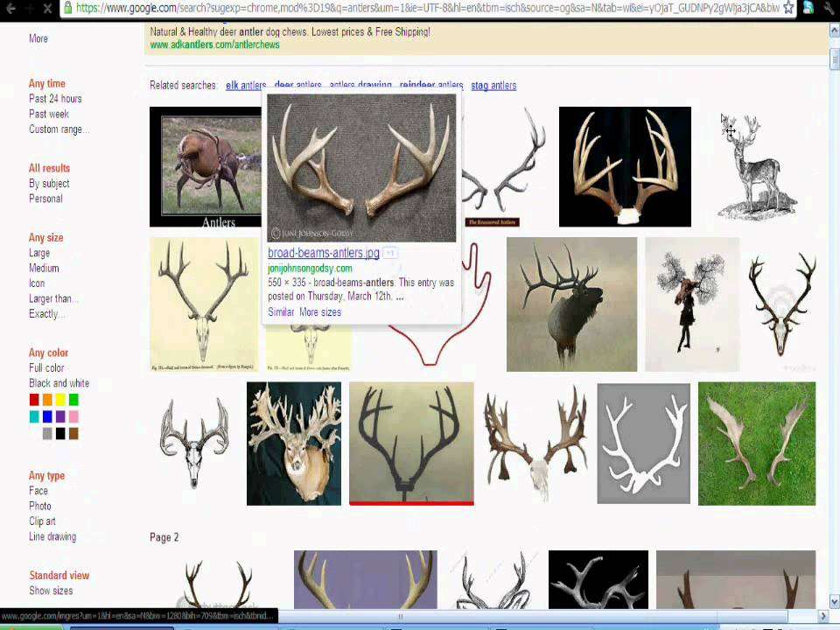This screenshot has width=840, height=630.
Task: Open horse Antlers poster thumbnail
Action: coord(206,166)
